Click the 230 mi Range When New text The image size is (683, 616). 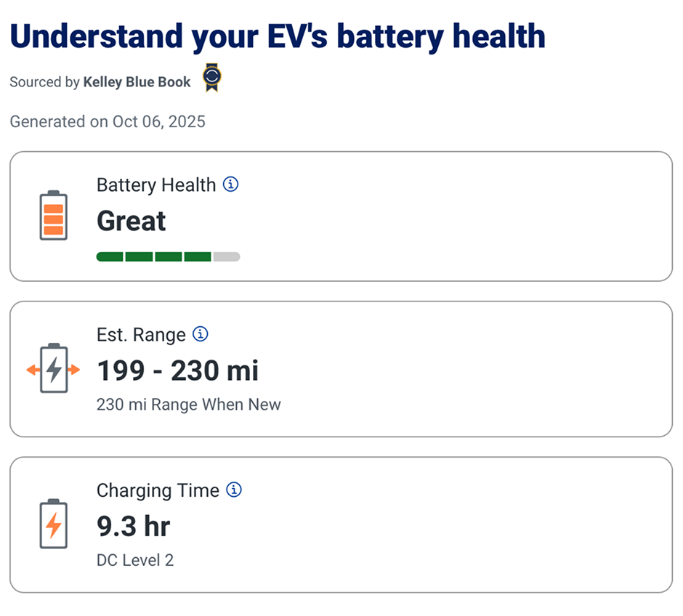pyautogui.click(x=188, y=405)
